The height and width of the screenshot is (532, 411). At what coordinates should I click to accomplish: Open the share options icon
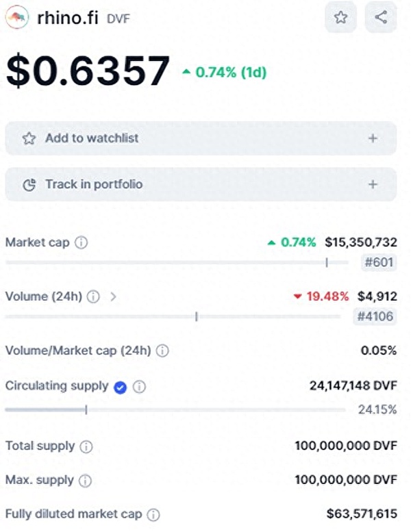[381, 18]
